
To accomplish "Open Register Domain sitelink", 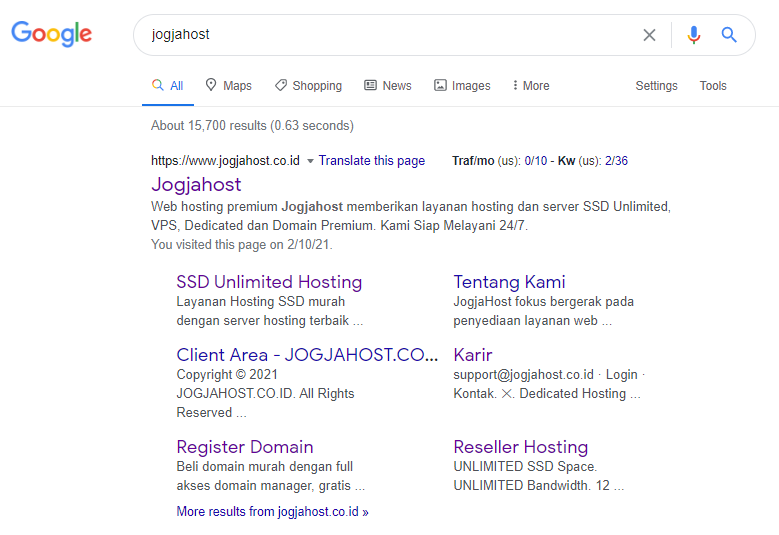I will click(245, 447).
